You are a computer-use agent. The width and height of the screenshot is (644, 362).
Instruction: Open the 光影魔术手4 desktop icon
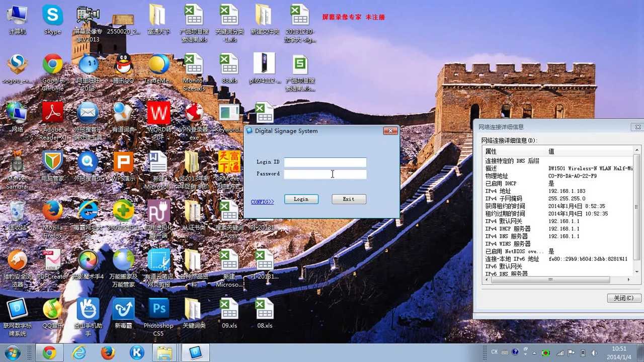(x=88, y=264)
